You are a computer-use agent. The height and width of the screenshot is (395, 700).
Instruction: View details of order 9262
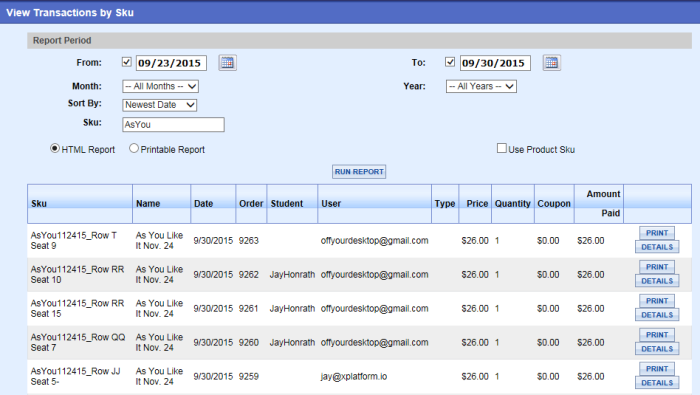(657, 281)
